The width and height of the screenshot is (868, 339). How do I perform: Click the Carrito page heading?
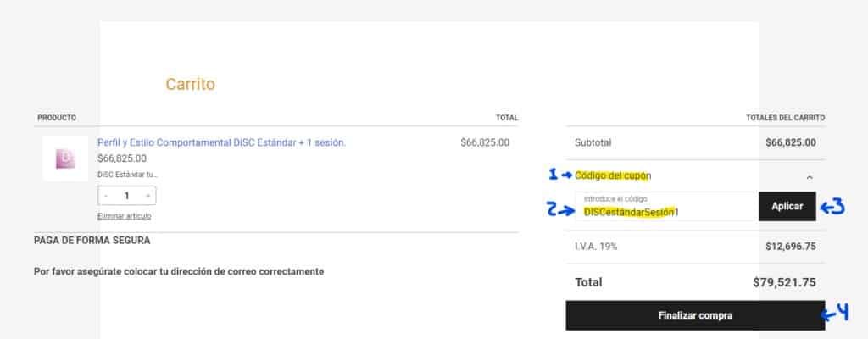coord(190,84)
